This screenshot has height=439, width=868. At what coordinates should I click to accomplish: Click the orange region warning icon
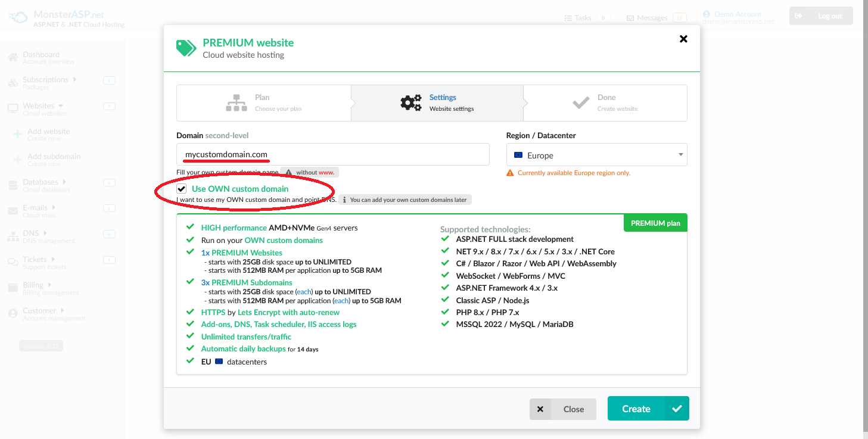click(510, 173)
